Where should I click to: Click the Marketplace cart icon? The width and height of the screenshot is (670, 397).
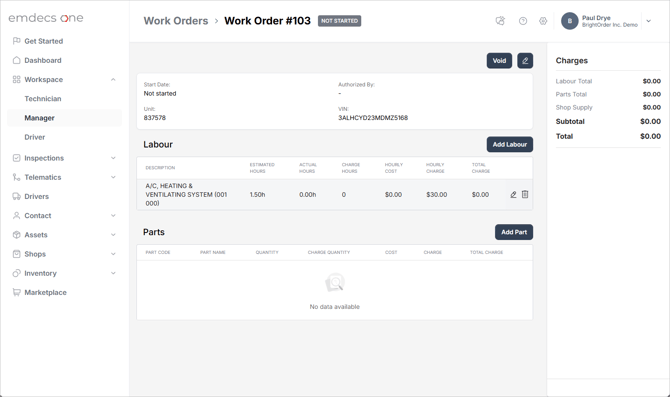tap(16, 293)
